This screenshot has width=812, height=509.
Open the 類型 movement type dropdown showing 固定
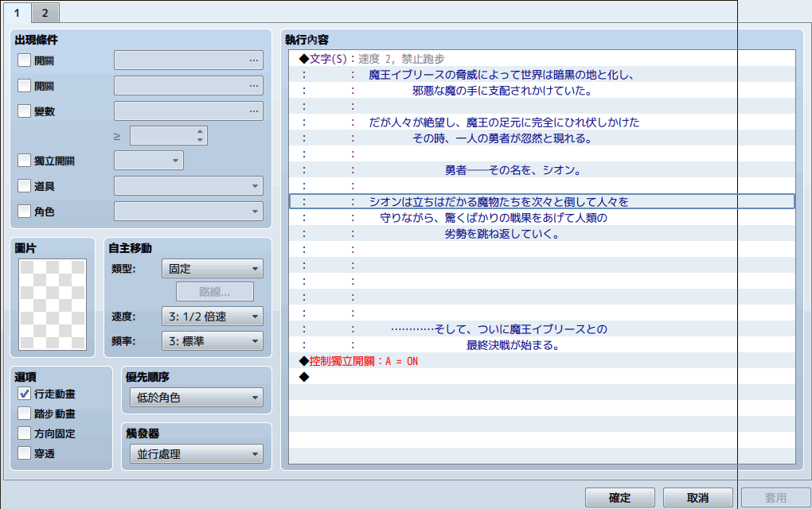click(x=213, y=269)
